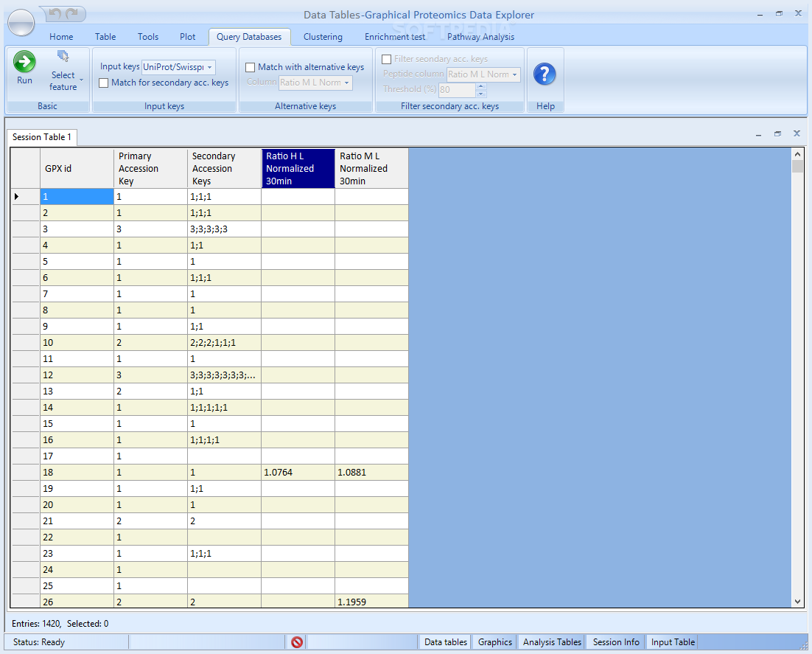The height and width of the screenshot is (654, 812).
Task: Click the round application orb button
Action: 21,23
